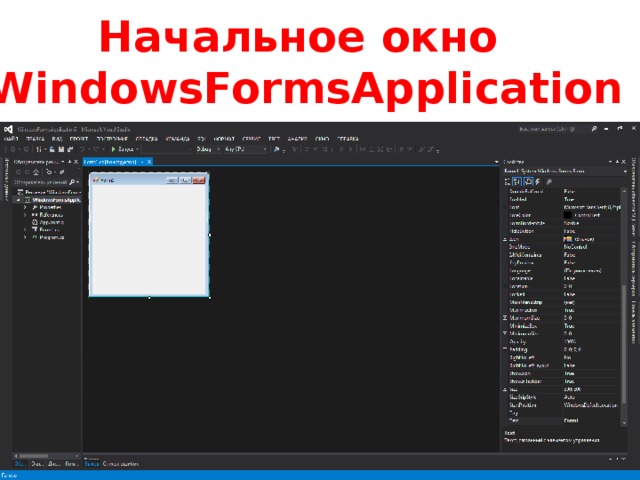Select the Список ошибок bottom tab
Screen dimensions: 640x480
pos(121,464)
